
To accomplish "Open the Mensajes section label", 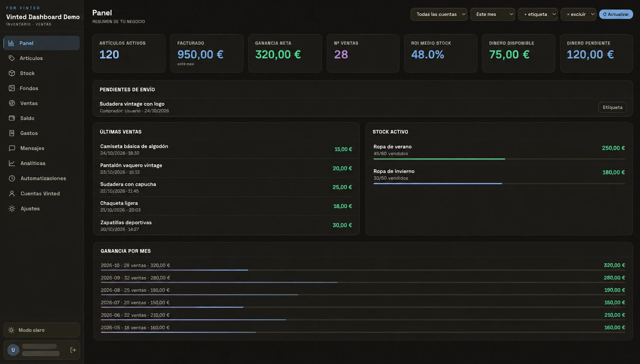I will pos(32,148).
